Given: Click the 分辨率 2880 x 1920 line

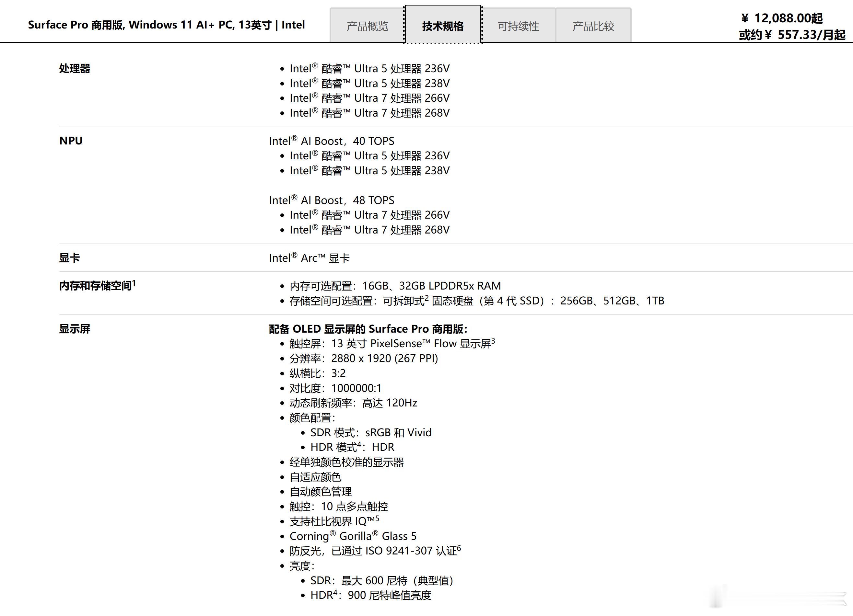Looking at the screenshot, I should [364, 358].
